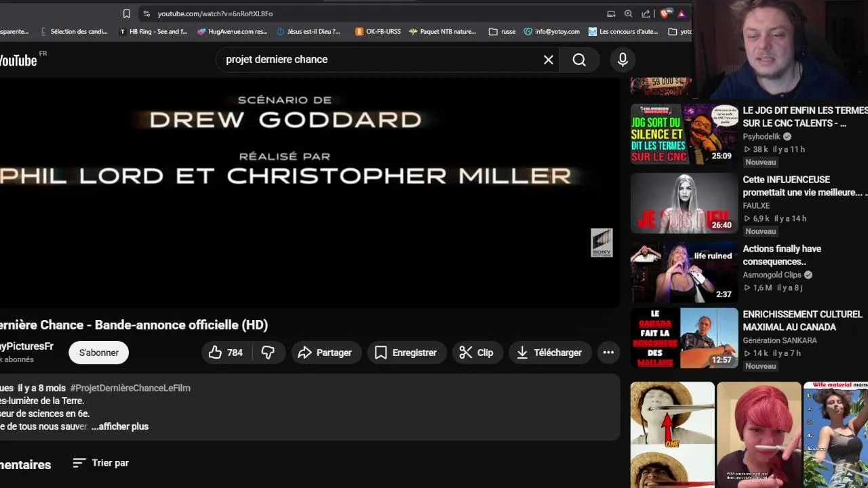
Task: Run search with magnifier button
Action: 579,60
